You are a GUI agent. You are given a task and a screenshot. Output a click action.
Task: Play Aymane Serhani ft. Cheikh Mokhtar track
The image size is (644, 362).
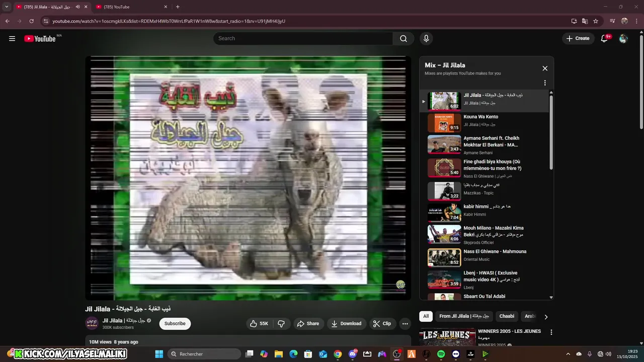[484, 145]
